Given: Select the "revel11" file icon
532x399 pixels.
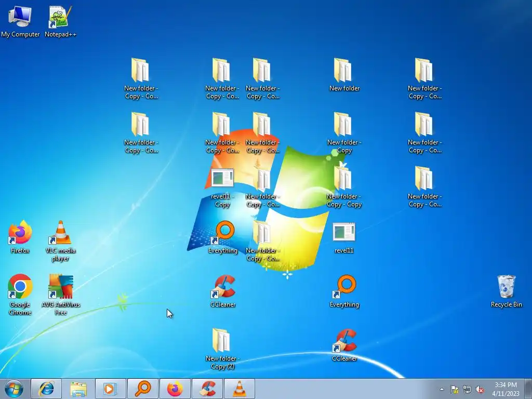Looking at the screenshot, I should (344, 238).
